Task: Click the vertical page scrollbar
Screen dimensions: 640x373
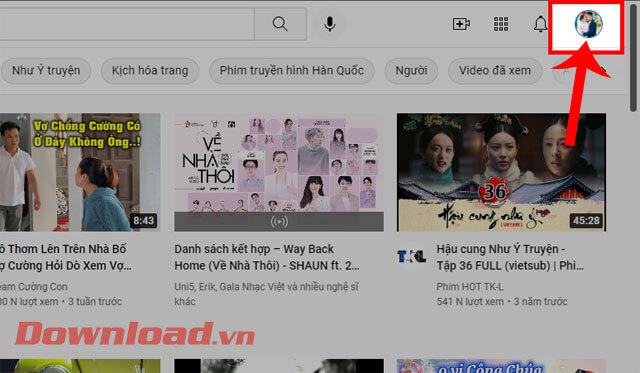Action: point(633,57)
